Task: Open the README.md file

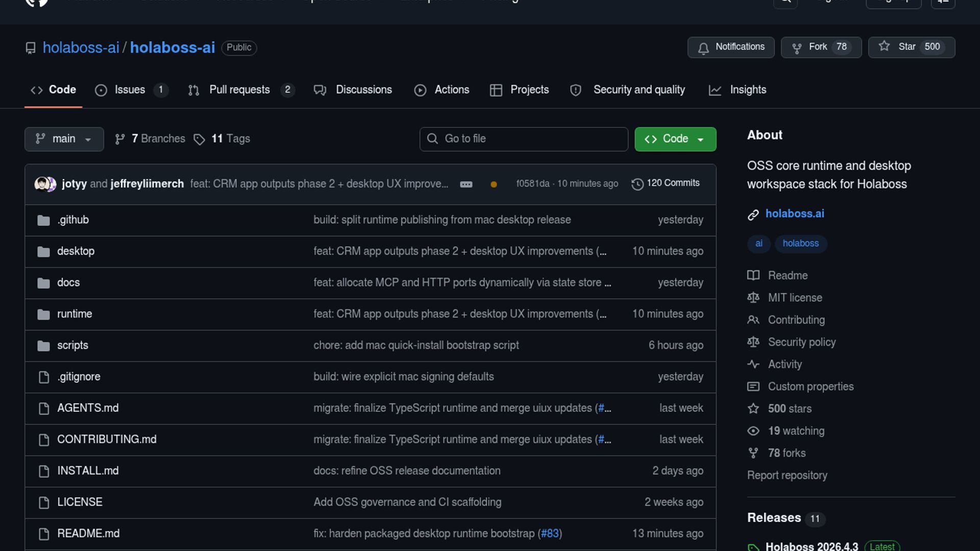Action: click(88, 534)
